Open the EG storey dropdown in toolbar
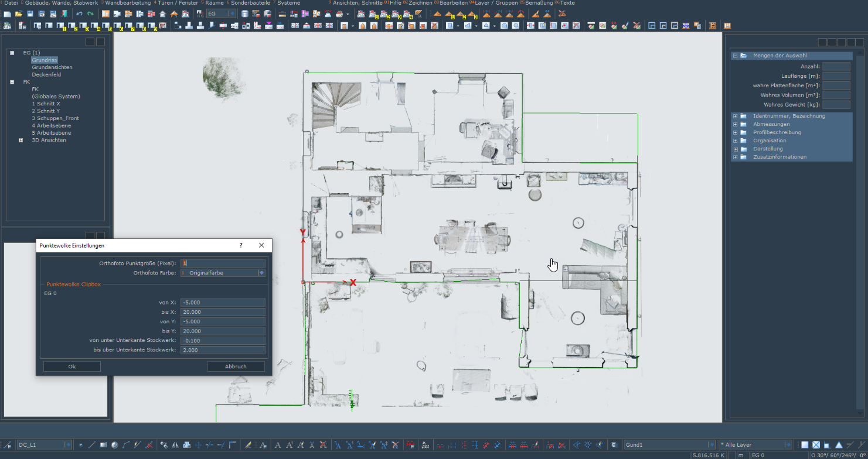 click(x=222, y=13)
